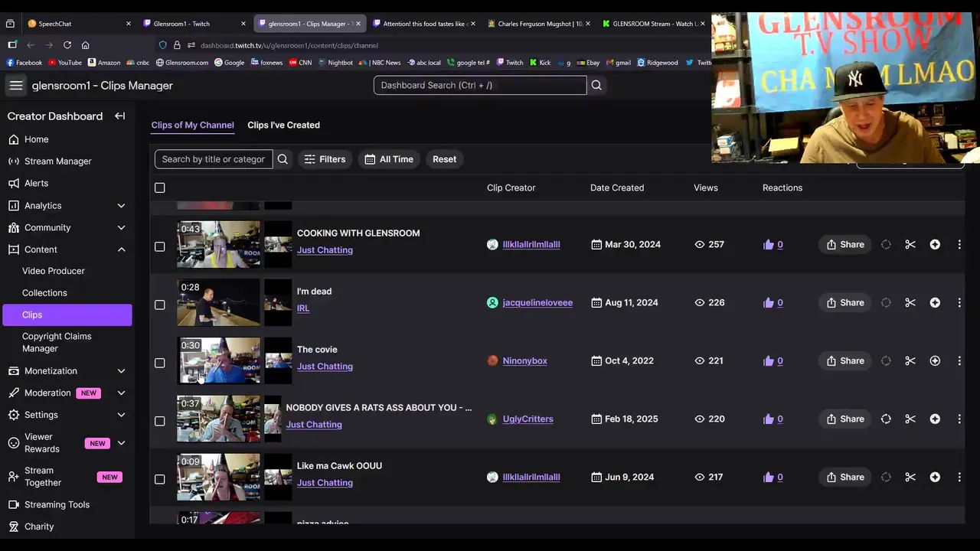Click the thumbs-up reaction on Aug 11, 2024 clip
This screenshot has width=980, height=551.
769,303
